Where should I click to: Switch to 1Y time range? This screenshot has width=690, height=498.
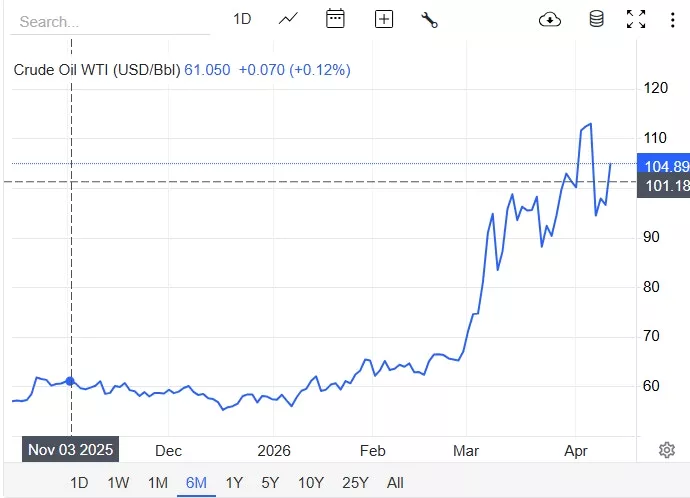(234, 483)
